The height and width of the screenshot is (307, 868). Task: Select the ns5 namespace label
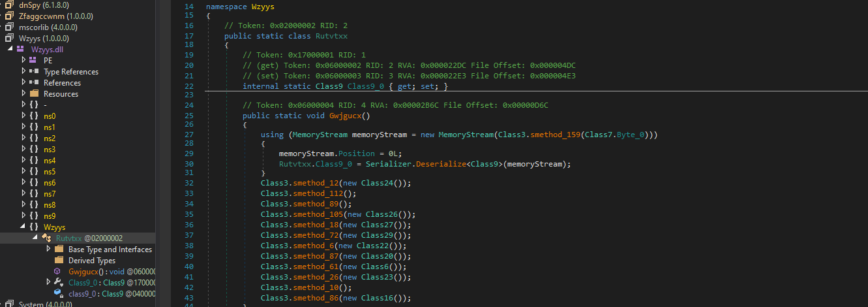(50, 171)
